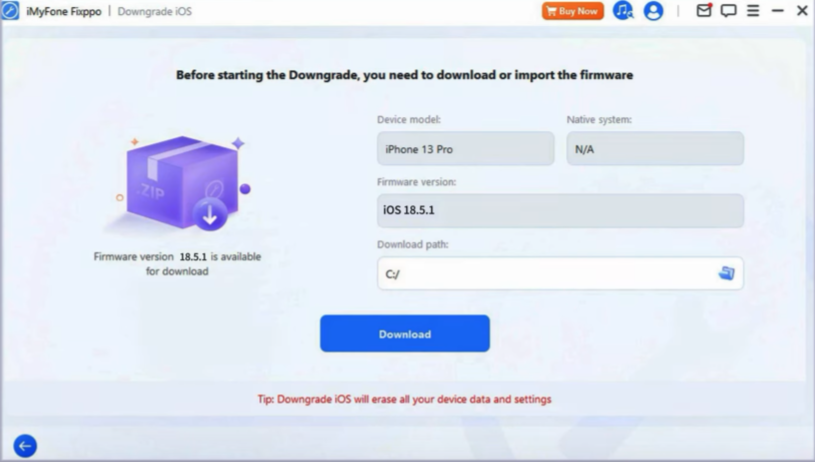Viewport: 815px width, 462px height.
Task: Open the Native system N/A field
Action: pos(655,149)
